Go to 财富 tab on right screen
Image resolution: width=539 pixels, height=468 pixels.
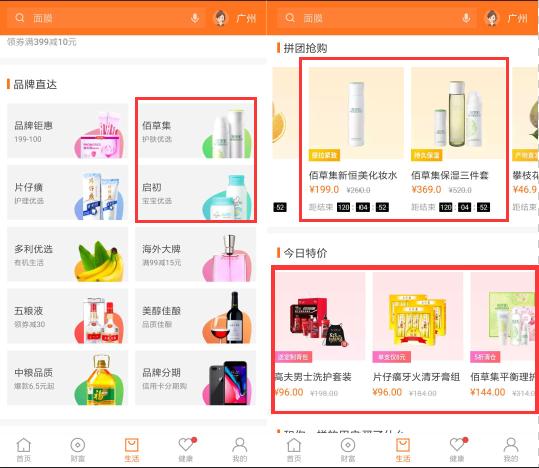click(348, 450)
